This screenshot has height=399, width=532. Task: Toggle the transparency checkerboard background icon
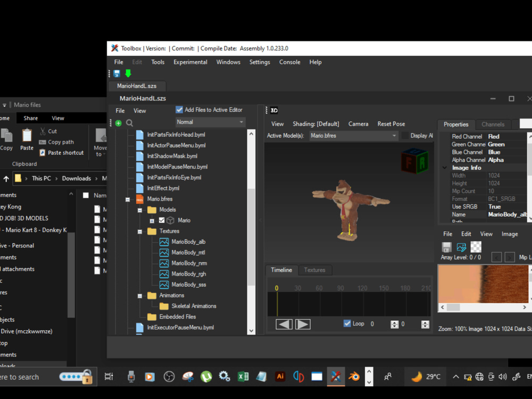tap(476, 247)
